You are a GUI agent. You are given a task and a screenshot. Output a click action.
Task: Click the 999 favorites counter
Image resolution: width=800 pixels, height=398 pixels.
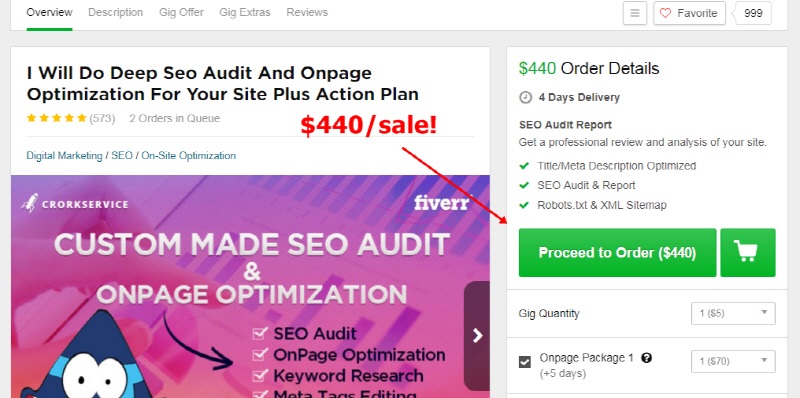pyautogui.click(x=753, y=13)
